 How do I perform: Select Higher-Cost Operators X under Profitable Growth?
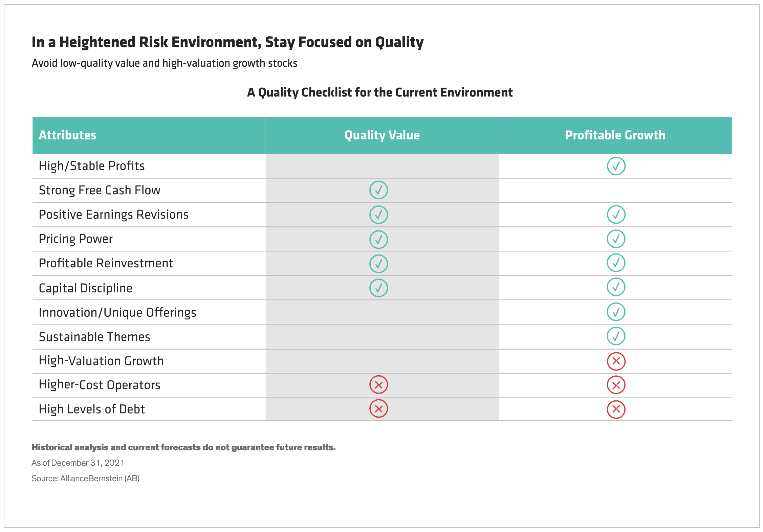click(616, 385)
